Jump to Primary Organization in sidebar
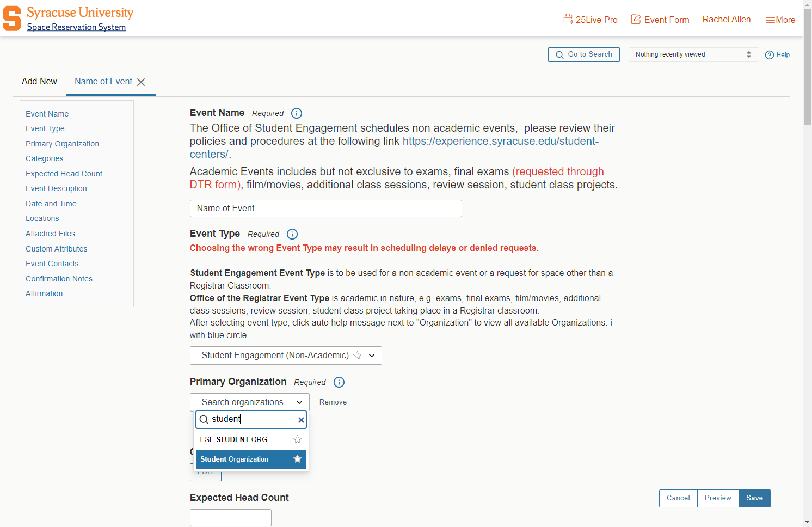Viewport: 812px width, 527px height. [62, 144]
